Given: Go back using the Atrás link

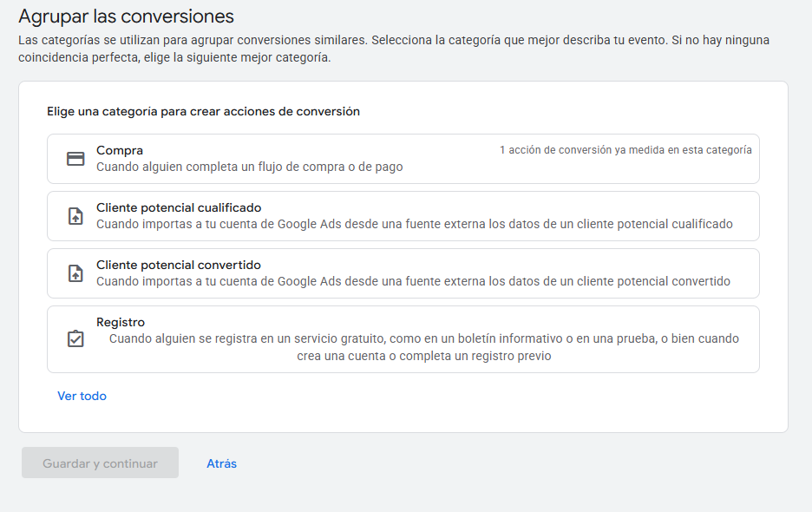Looking at the screenshot, I should [x=221, y=463].
